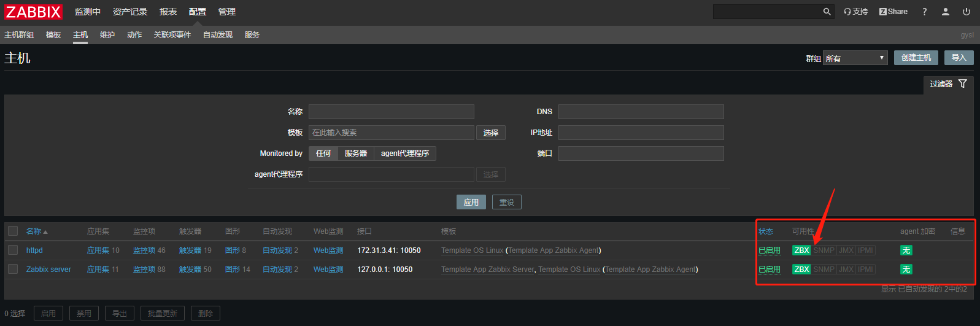The width and height of the screenshot is (980, 326).
Task: Open the 监测中 menu
Action: 88,12
